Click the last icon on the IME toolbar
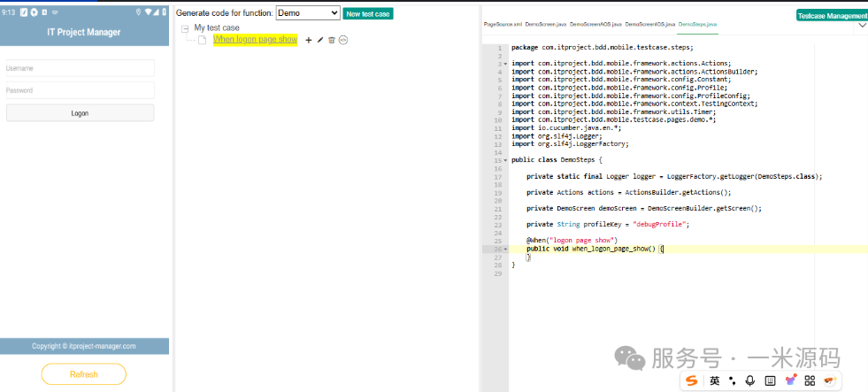This screenshot has height=392, width=868. pyautogui.click(x=829, y=380)
